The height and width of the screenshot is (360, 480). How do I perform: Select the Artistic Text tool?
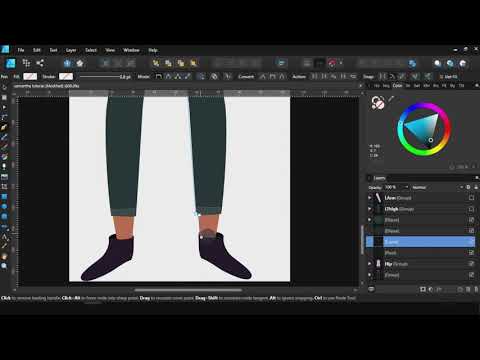[4, 237]
